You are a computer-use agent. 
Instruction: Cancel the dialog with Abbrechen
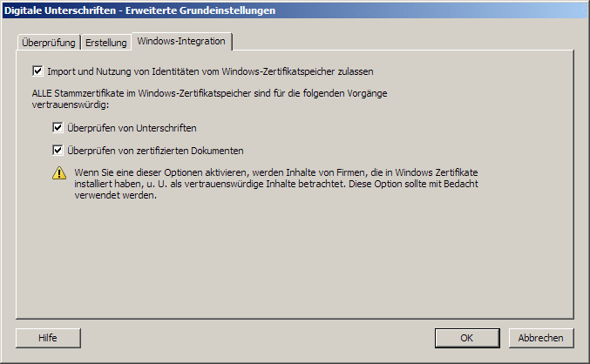[x=541, y=338]
